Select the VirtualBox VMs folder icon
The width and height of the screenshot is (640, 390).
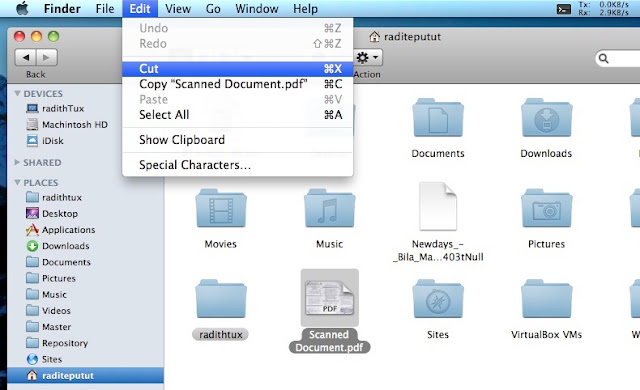pos(547,299)
